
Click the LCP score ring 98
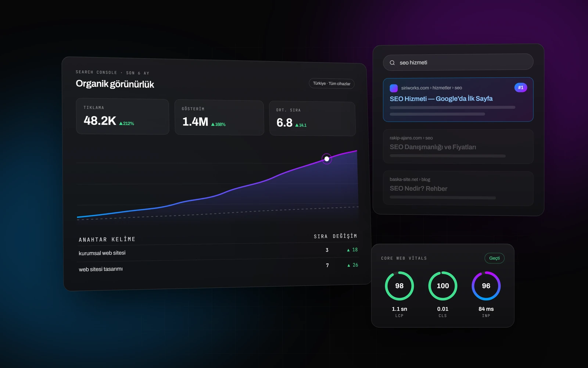[x=399, y=286]
